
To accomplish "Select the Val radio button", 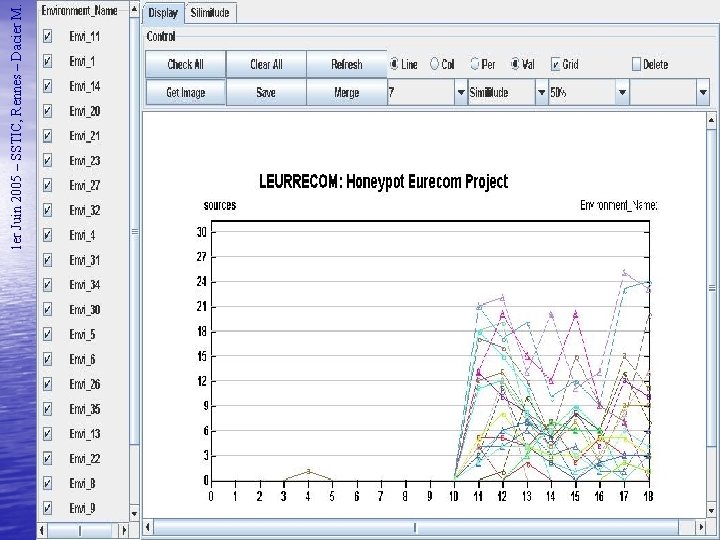I will (x=515, y=64).
